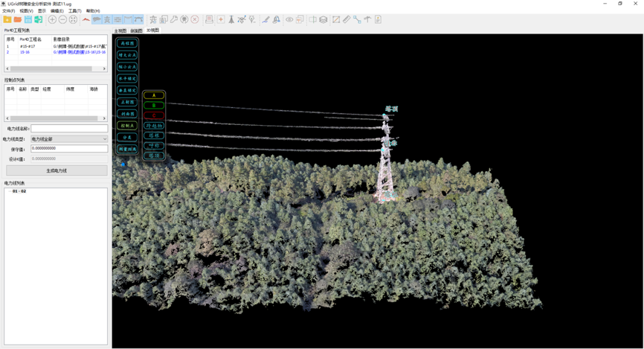Select the yellow phase A button
The width and height of the screenshot is (644, 349).
coord(154,95)
